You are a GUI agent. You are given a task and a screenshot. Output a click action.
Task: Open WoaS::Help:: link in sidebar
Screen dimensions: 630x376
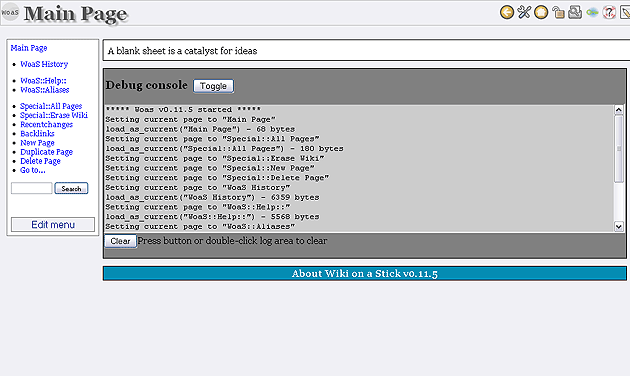(43, 81)
